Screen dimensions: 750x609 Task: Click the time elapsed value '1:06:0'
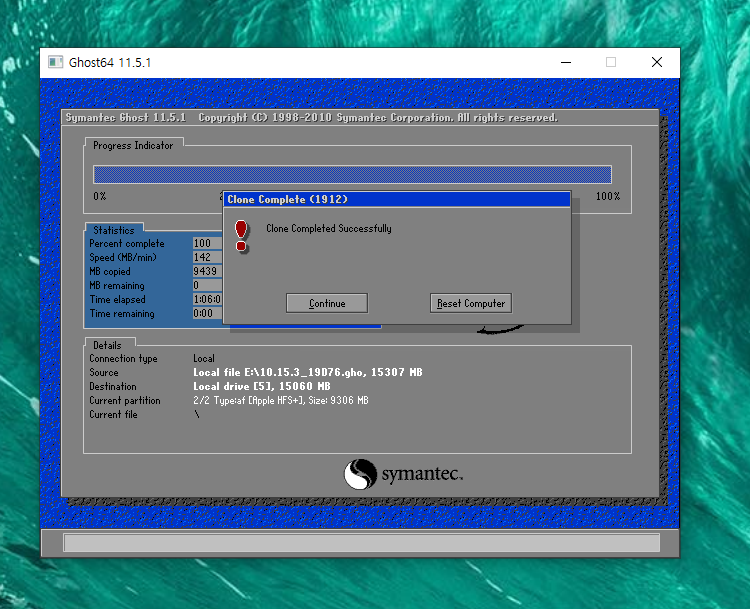207,299
